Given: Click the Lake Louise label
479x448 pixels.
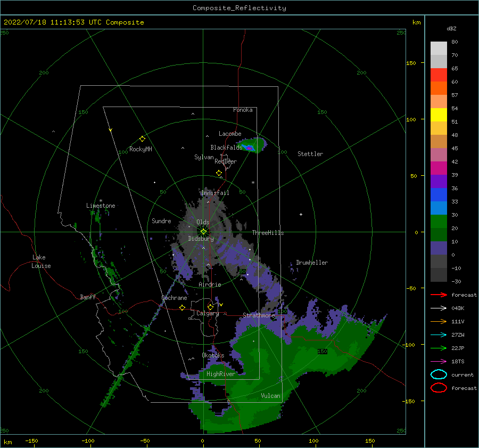Looking at the screenshot, I should coord(41,262).
